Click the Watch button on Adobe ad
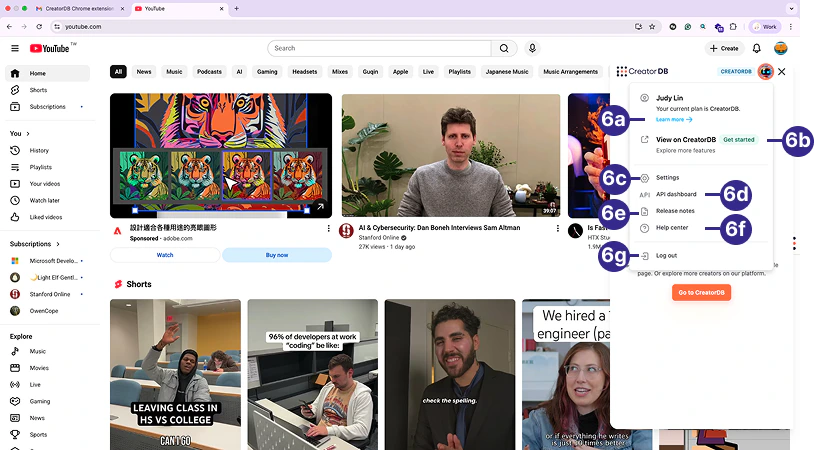814x450 pixels. coord(165,255)
